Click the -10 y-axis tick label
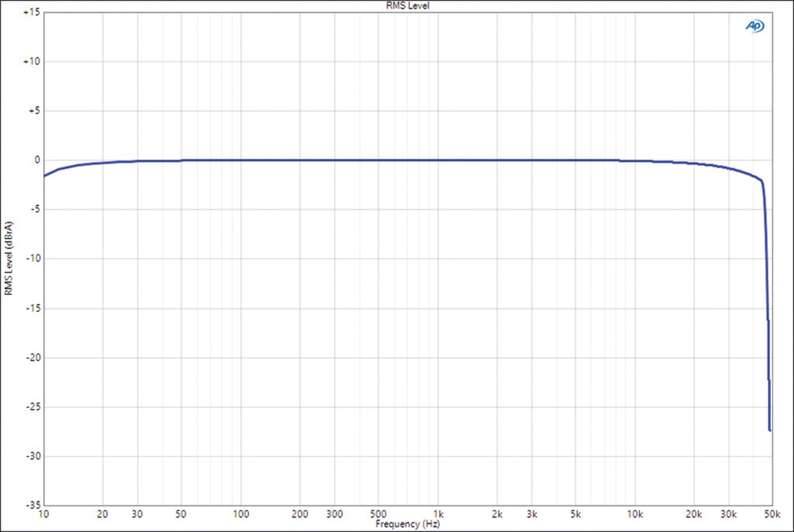 coord(33,258)
